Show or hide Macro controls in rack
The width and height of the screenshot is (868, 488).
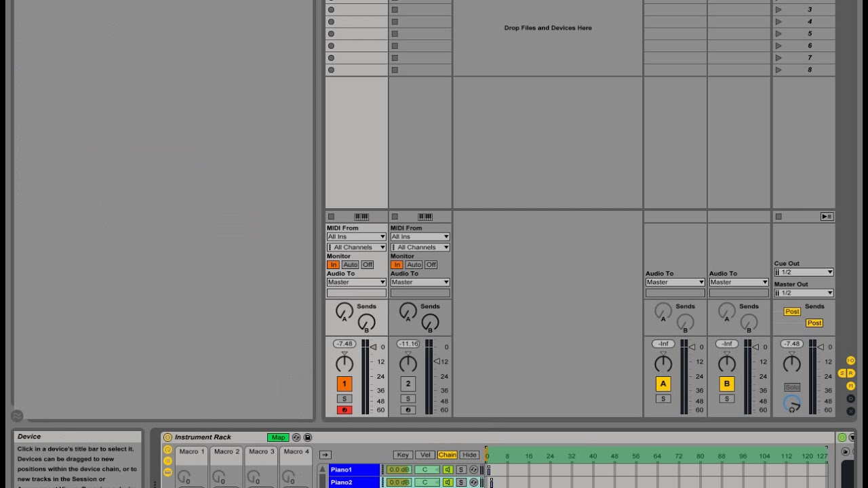click(x=167, y=449)
